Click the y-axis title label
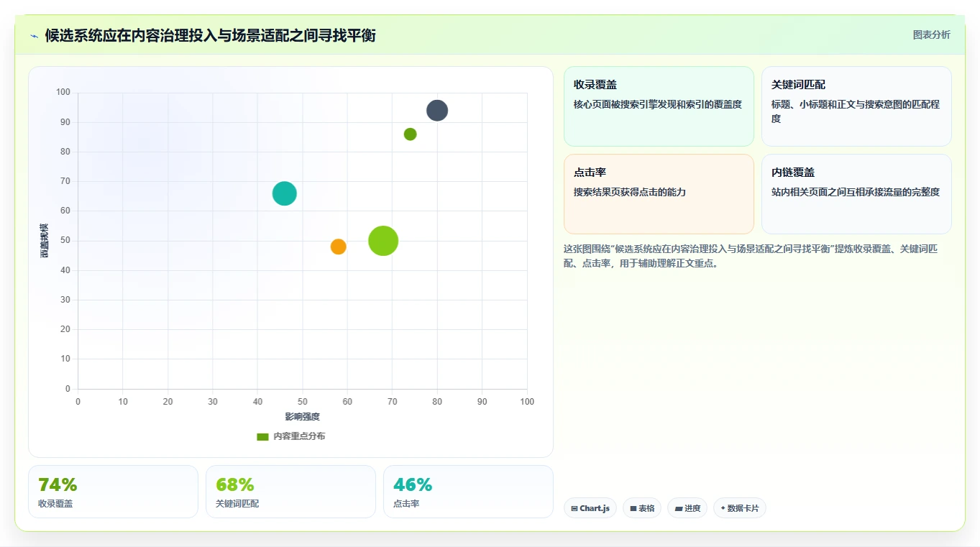 (x=45, y=241)
